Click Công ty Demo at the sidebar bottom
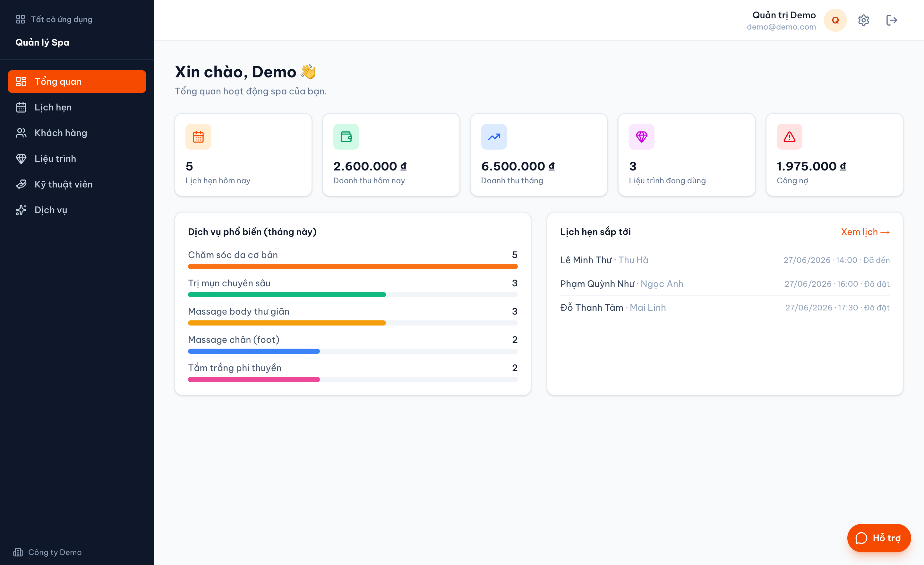The width and height of the screenshot is (924, 565). click(47, 552)
